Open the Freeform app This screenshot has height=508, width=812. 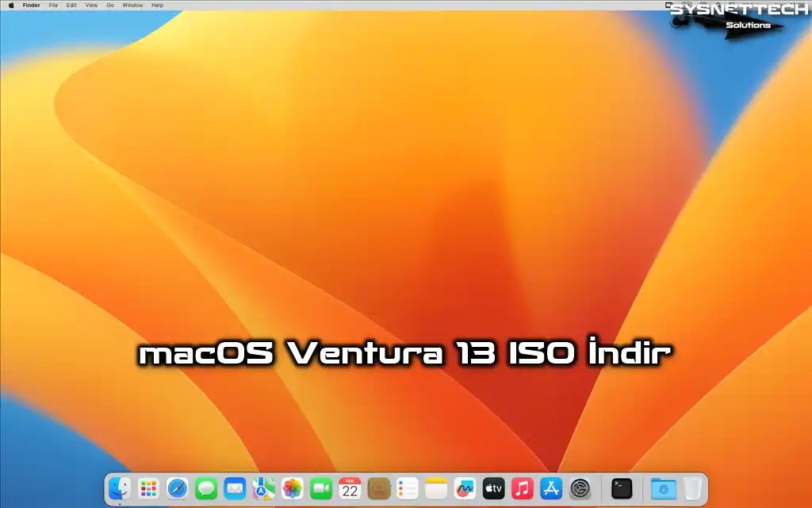click(x=465, y=488)
